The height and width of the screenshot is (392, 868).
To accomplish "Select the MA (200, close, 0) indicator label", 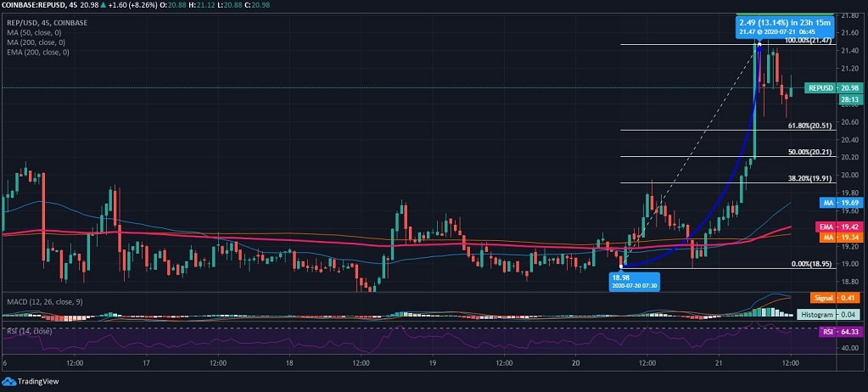I will click(x=37, y=42).
